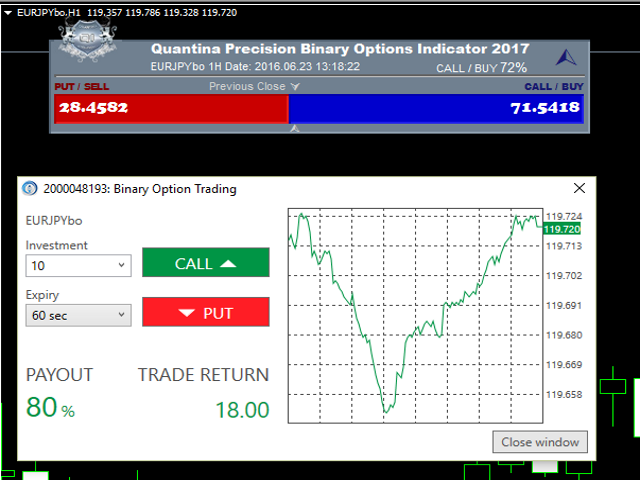Viewport: 640px width, 480px height.
Task: Click the red PUT button
Action: [x=206, y=312]
